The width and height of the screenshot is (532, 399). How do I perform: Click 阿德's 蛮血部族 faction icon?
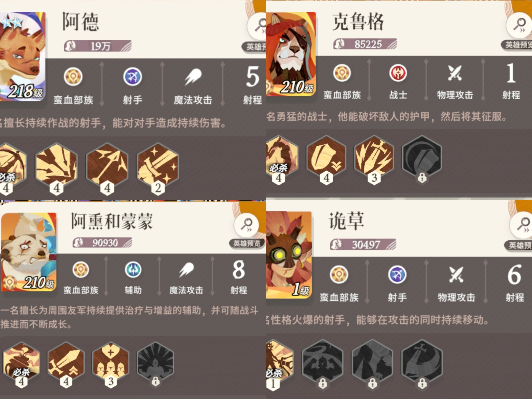click(73, 77)
